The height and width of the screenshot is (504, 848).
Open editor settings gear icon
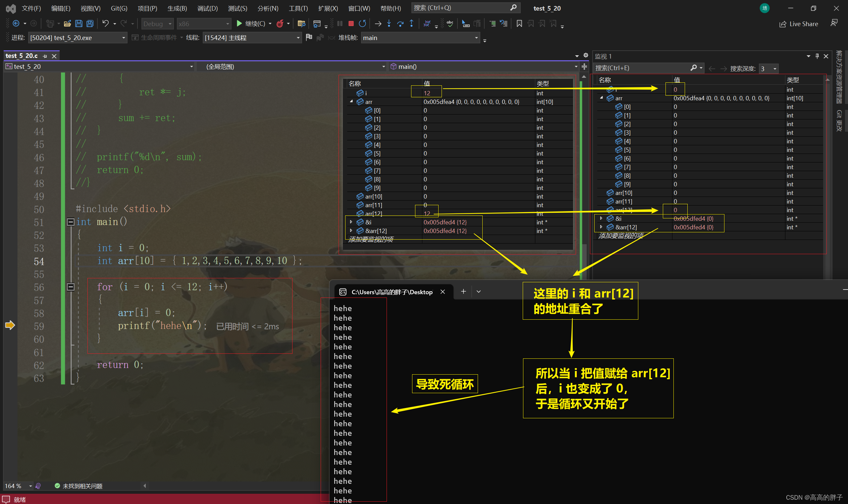586,55
